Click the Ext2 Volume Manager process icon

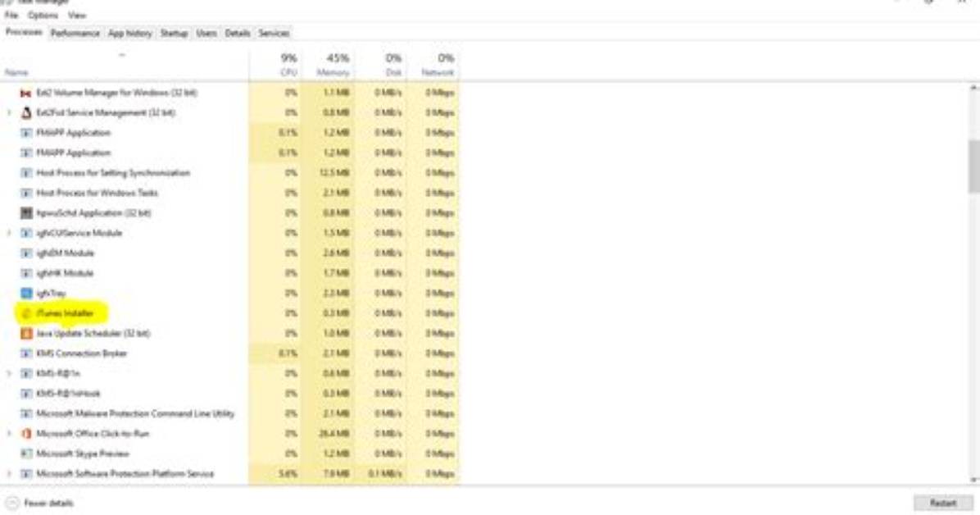[25, 93]
